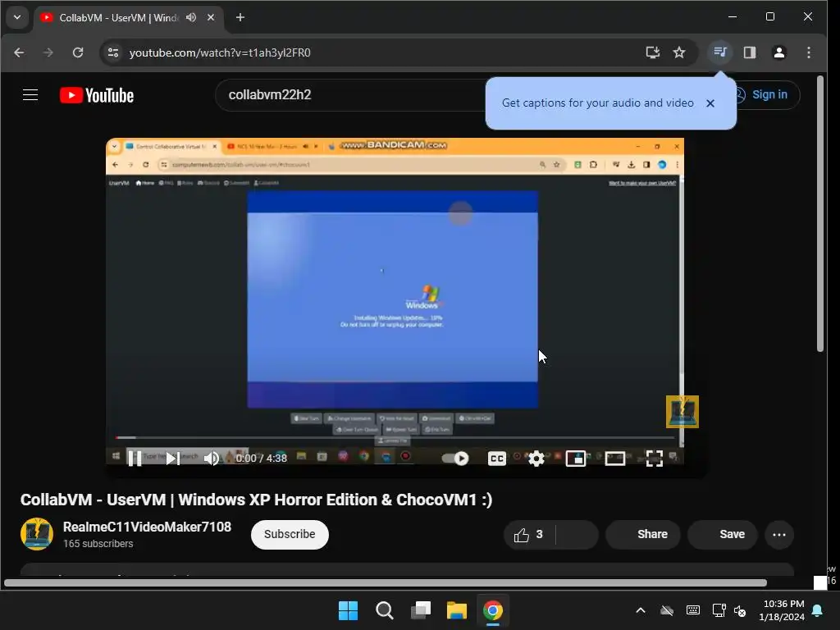Toggle the autoplay switch
Viewport: 840px width, 630px height.
455,458
